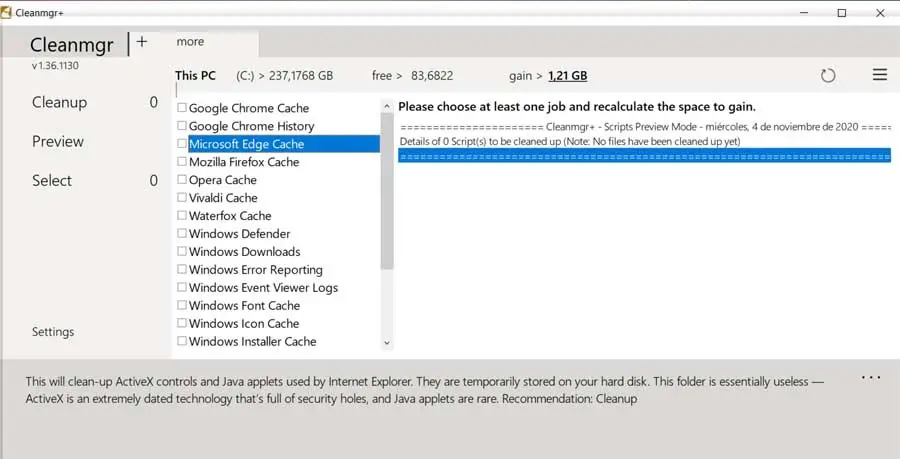Click the refresh/recalculate circular arrow icon

828,76
